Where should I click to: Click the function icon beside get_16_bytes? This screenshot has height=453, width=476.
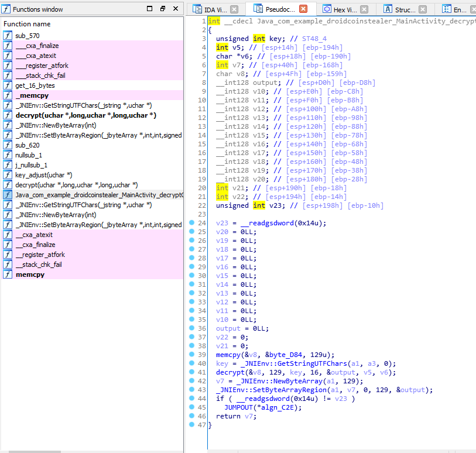point(8,85)
